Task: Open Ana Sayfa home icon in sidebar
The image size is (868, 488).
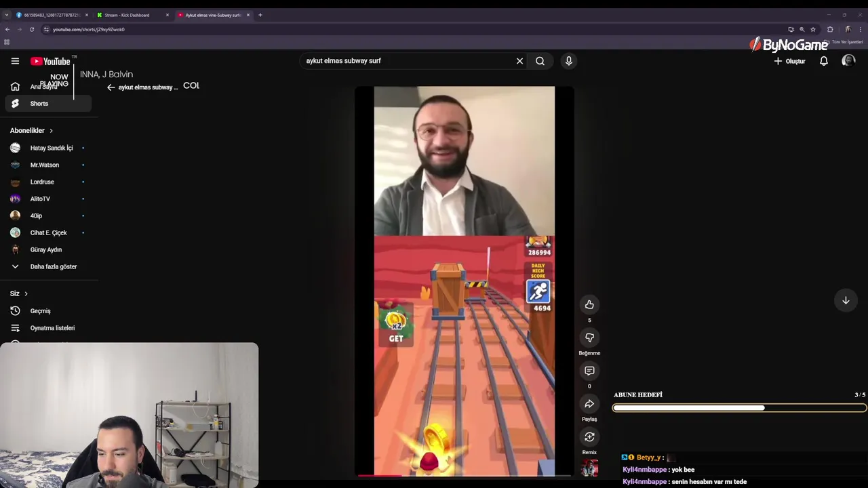Action: 15,87
